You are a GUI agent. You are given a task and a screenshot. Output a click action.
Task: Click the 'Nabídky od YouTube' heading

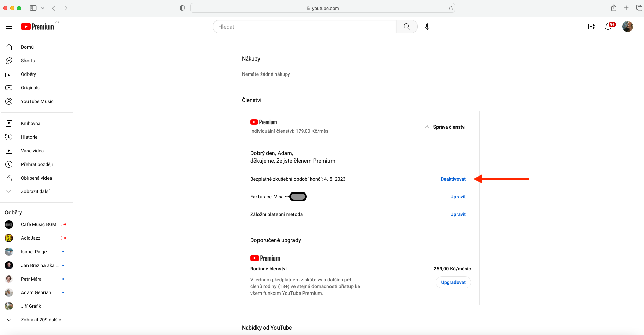click(267, 328)
